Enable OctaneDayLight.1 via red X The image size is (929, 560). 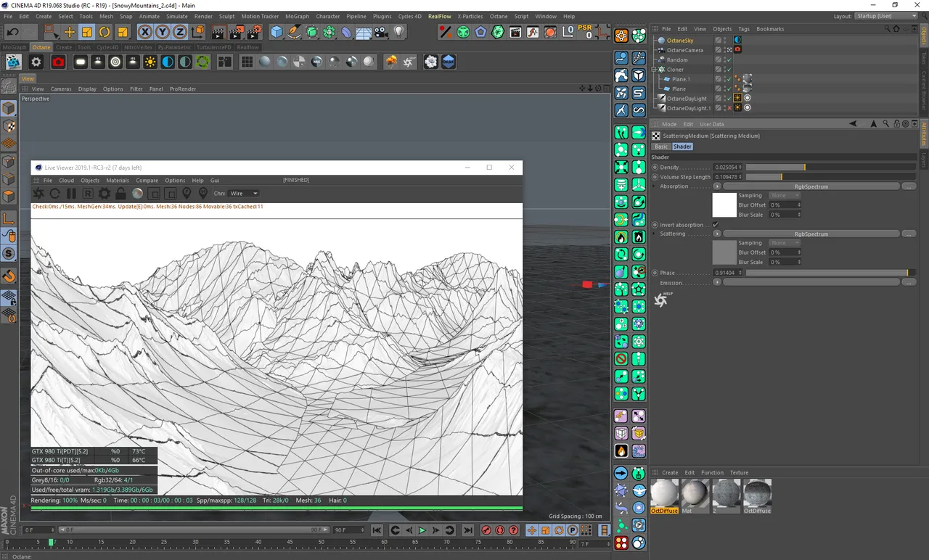pyautogui.click(x=728, y=108)
